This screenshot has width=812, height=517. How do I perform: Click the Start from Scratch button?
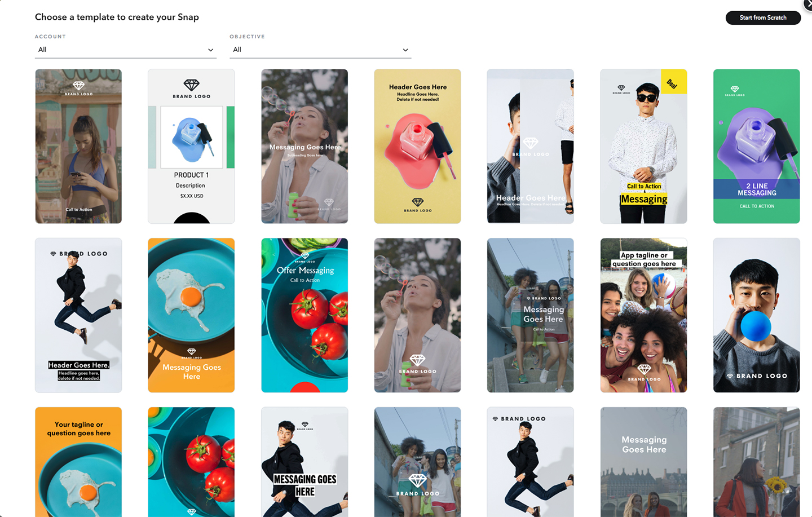763,17
